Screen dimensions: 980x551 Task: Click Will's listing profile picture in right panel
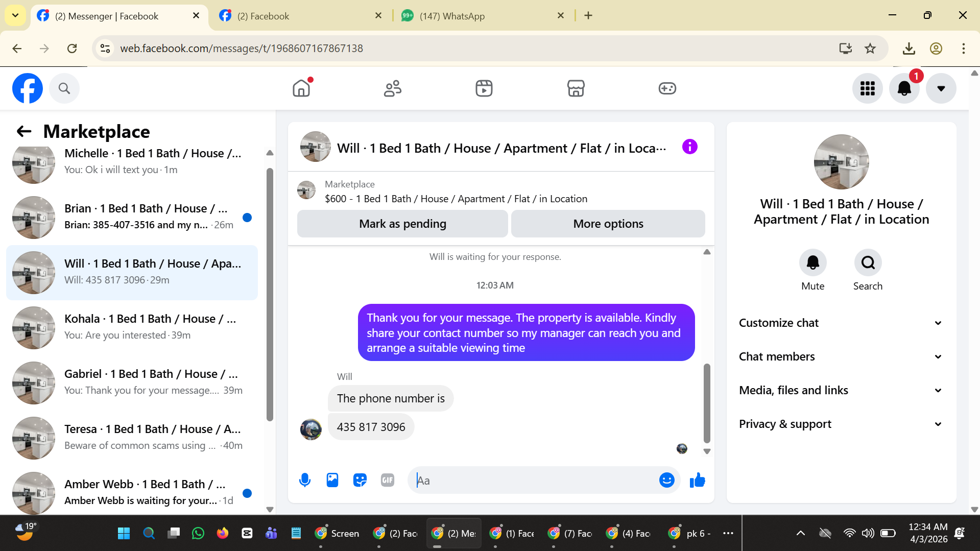pos(841,162)
